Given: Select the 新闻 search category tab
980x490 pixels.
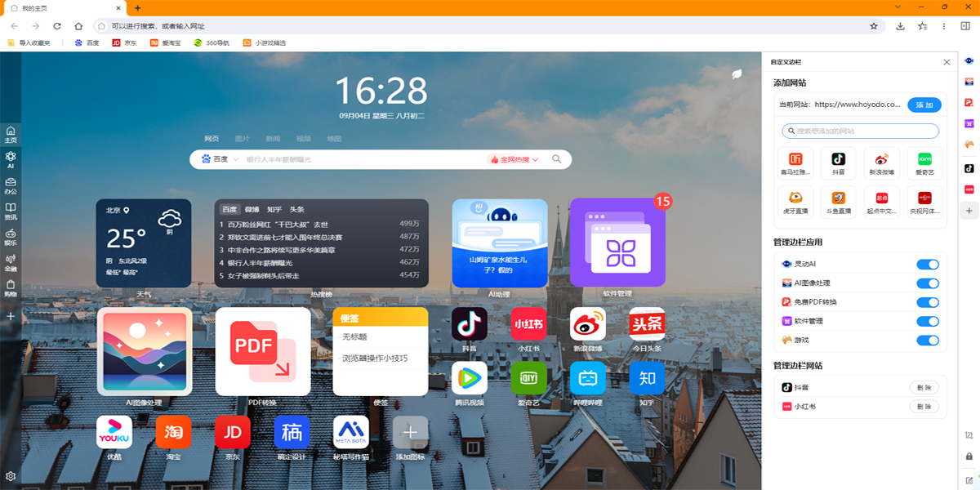Looking at the screenshot, I should [273, 139].
